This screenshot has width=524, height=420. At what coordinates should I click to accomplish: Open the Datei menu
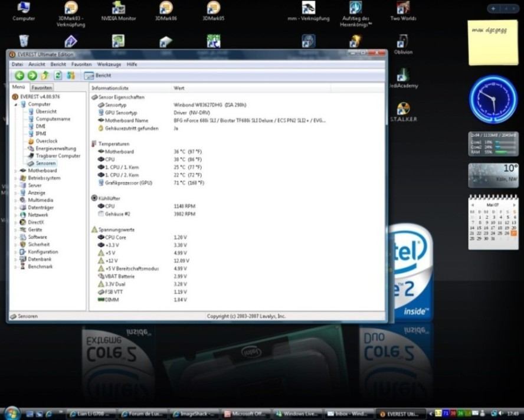coord(17,64)
